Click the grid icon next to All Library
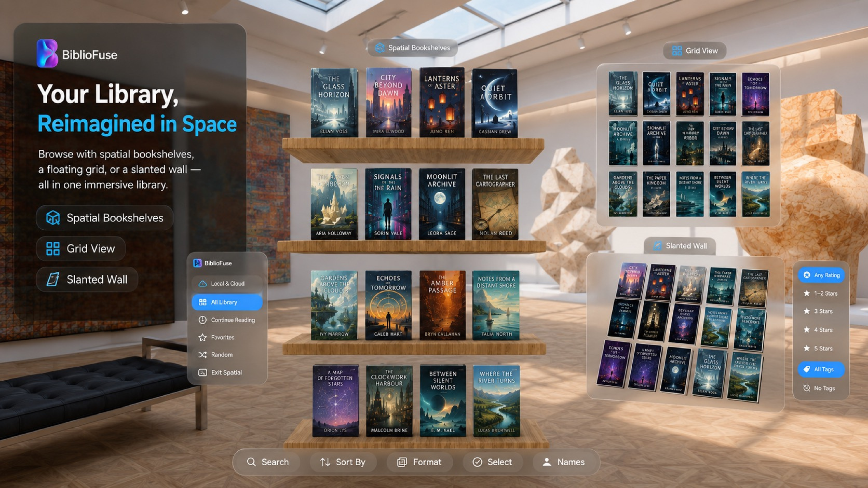The width and height of the screenshot is (868, 488). pos(203,302)
